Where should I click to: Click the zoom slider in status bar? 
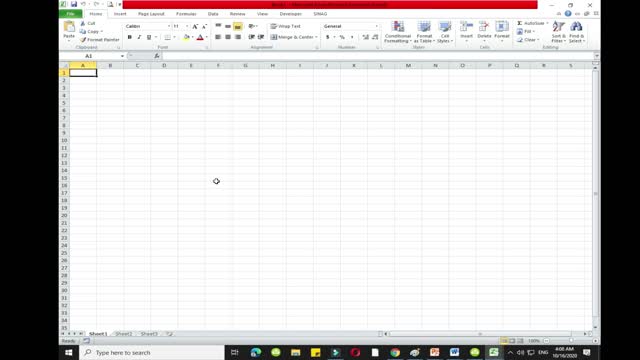571,340
